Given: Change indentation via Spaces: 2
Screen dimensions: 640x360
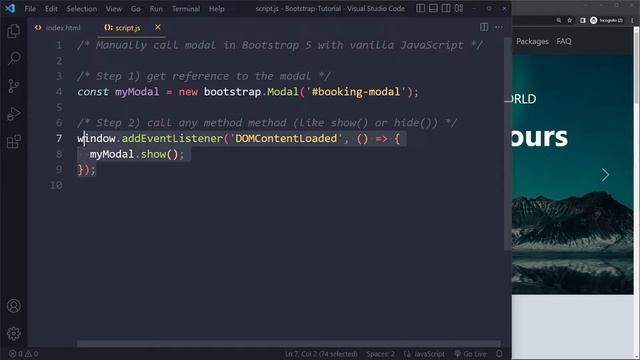Looking at the screenshot, I should coord(380,354).
